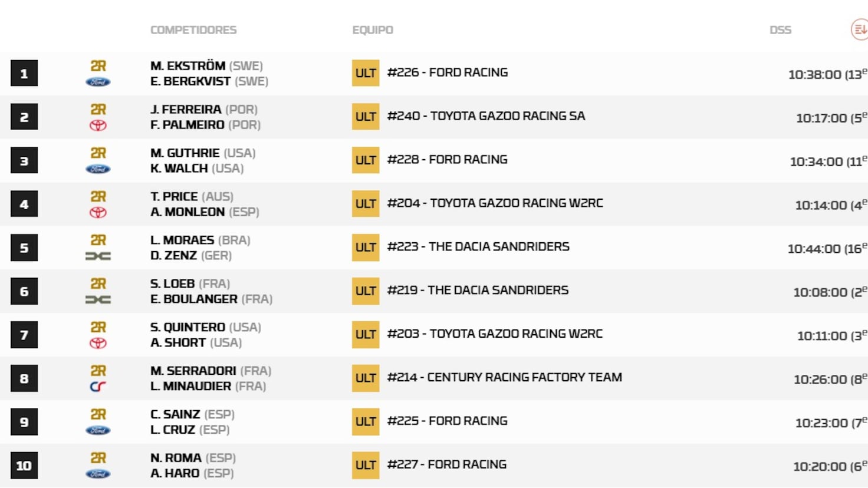Click the ULT badge for #219 Dacia Sandriders
Viewport: 868px width, 488px height.
(366, 291)
